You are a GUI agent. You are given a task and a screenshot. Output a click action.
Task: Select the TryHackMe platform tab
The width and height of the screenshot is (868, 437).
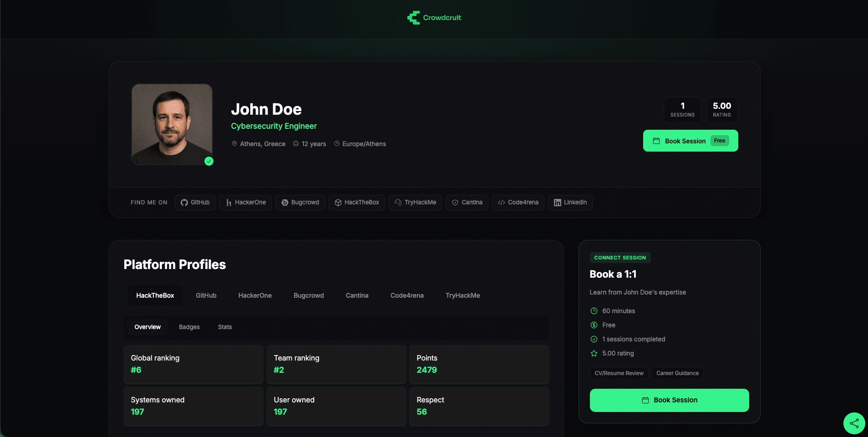pos(463,295)
